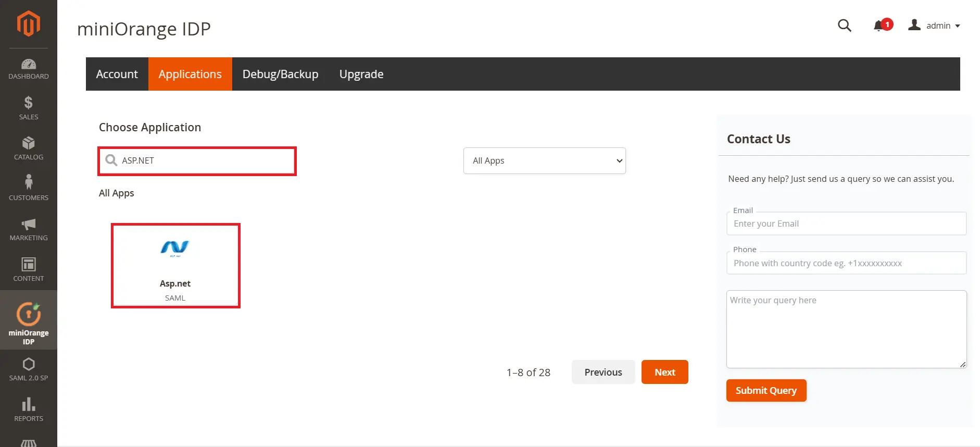Open the Stores sidebar icon at the bottom
Image resolution: width=980 pixels, height=447 pixels.
tap(29, 442)
